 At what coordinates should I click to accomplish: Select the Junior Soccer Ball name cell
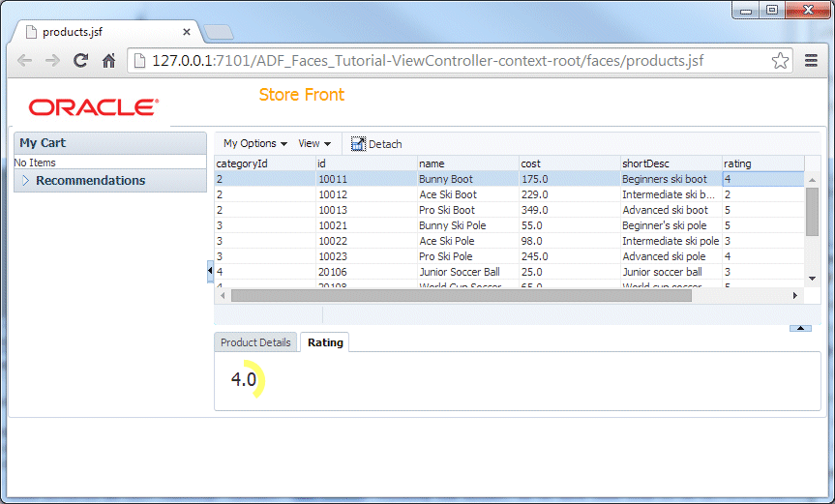click(x=467, y=272)
